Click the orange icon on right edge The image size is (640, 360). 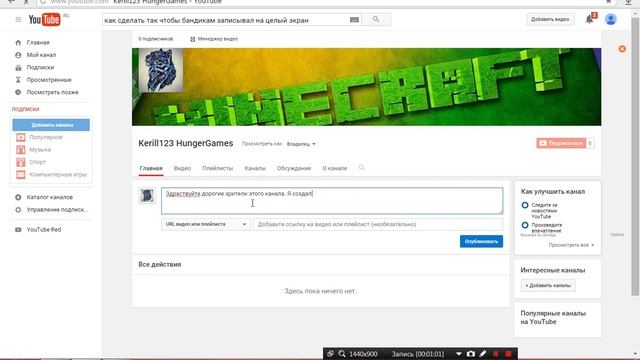[622, 49]
